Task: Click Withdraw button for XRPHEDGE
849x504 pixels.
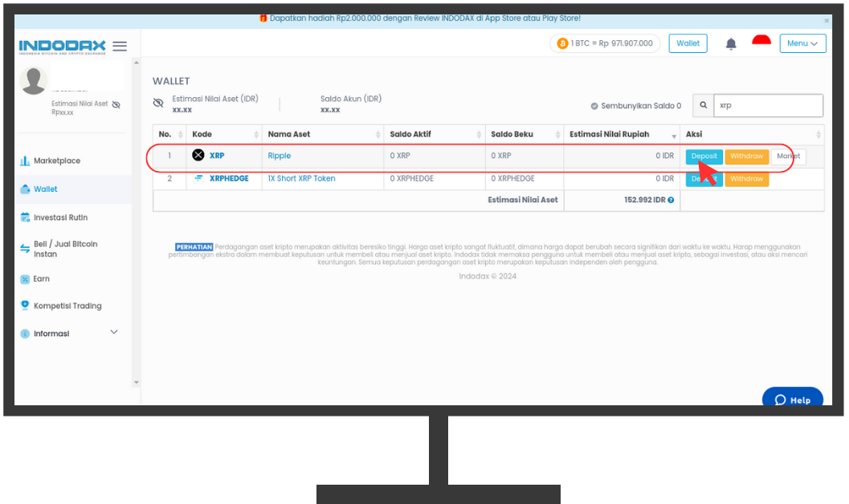Action: coord(746,179)
